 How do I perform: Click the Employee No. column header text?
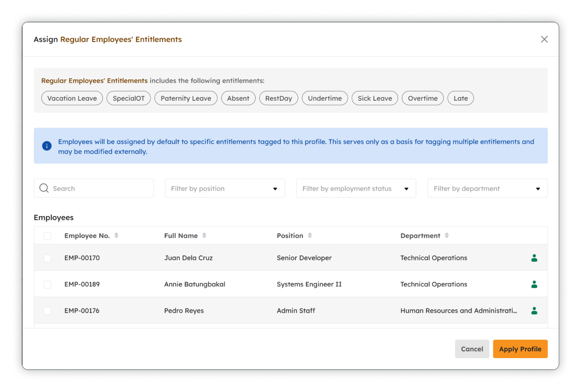(87, 236)
